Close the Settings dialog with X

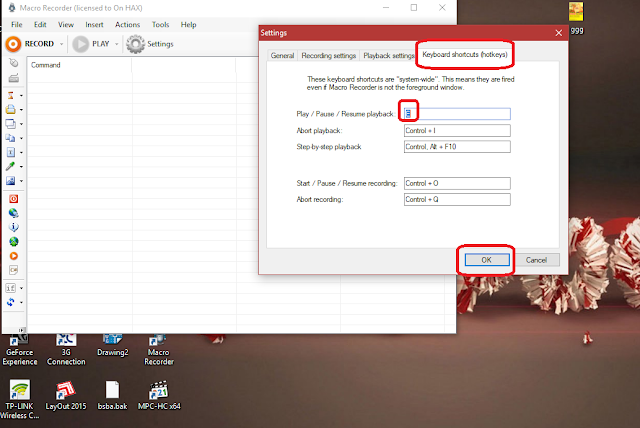click(559, 33)
